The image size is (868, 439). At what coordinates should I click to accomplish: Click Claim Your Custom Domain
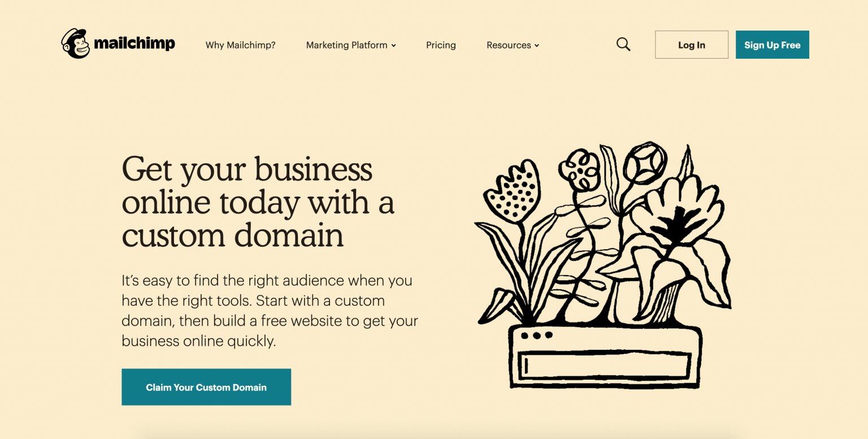[x=206, y=387]
